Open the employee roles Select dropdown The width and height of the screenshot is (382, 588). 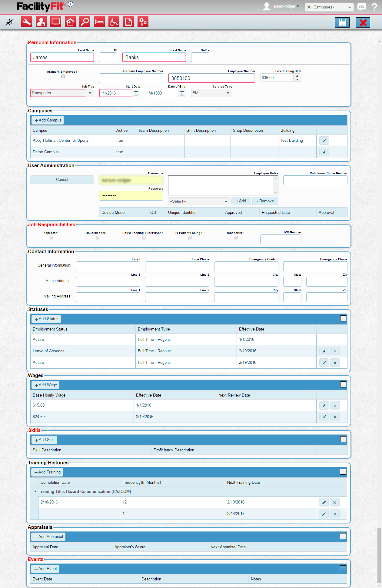click(x=198, y=201)
